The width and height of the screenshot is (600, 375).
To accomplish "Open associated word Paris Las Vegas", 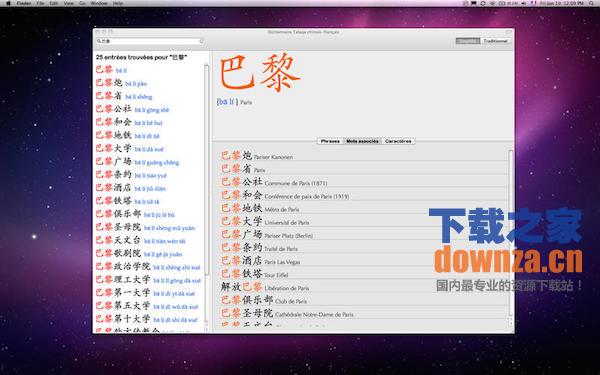I will pyautogui.click(x=261, y=261).
